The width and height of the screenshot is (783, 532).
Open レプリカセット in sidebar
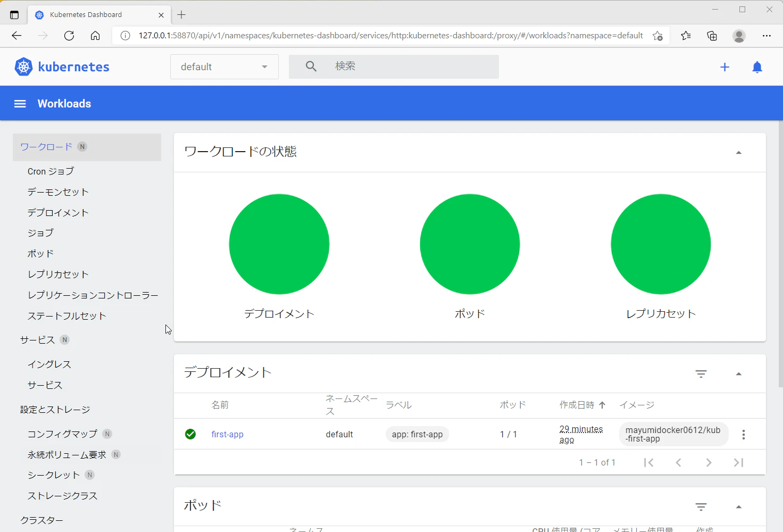coord(58,275)
